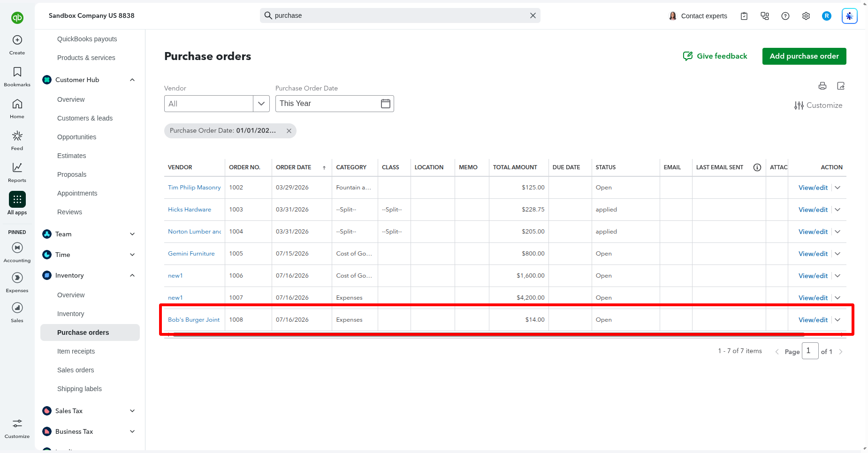
Task: Click Give feedback link
Action: coord(715,56)
